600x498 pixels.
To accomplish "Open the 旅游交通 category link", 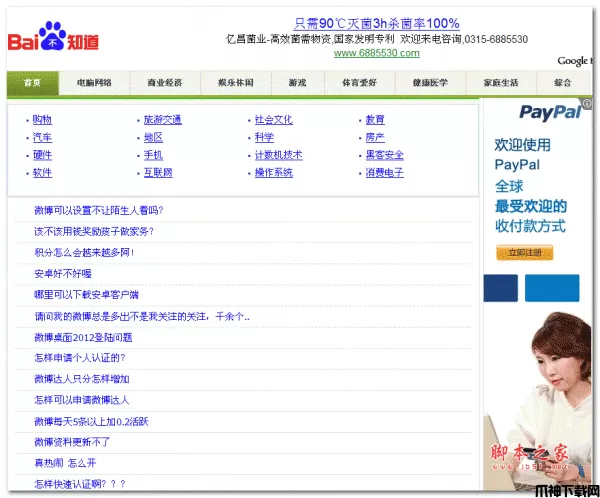I will point(163,120).
